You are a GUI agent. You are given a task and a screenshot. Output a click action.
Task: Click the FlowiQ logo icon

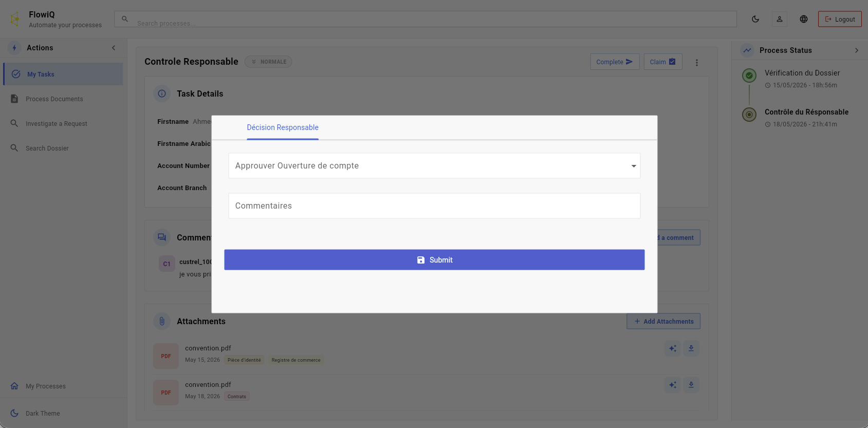[x=15, y=19]
